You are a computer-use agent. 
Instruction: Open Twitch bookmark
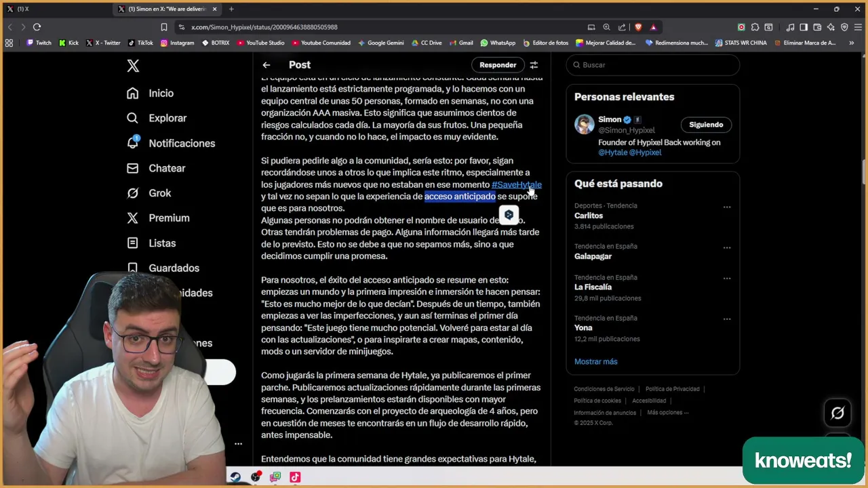click(x=39, y=43)
